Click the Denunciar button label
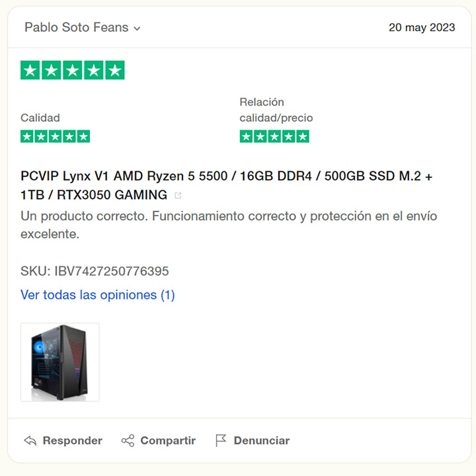This screenshot has width=476, height=476. point(262,440)
